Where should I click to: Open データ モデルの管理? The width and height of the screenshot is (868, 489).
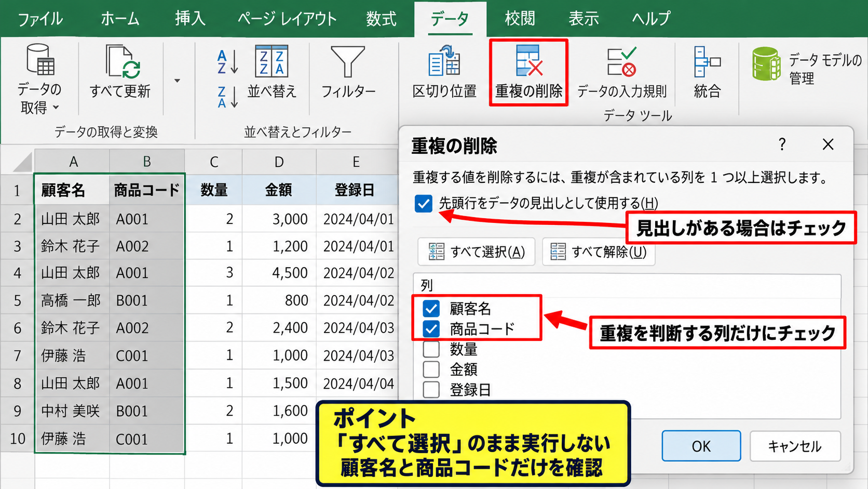[807, 67]
